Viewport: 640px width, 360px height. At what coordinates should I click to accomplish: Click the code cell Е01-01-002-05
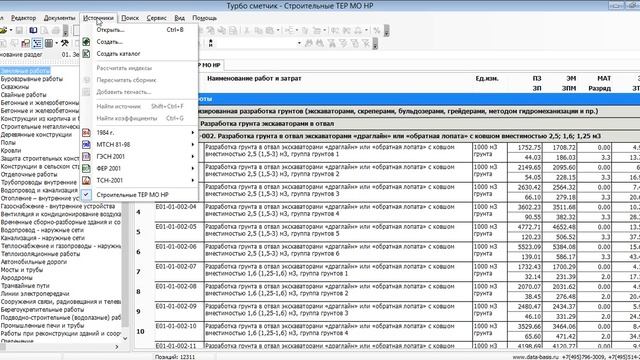click(x=176, y=227)
